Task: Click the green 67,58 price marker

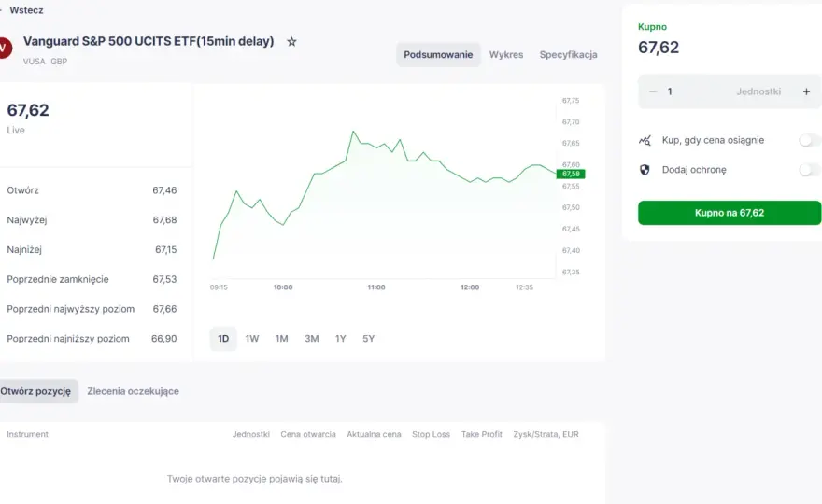Action: (x=571, y=174)
